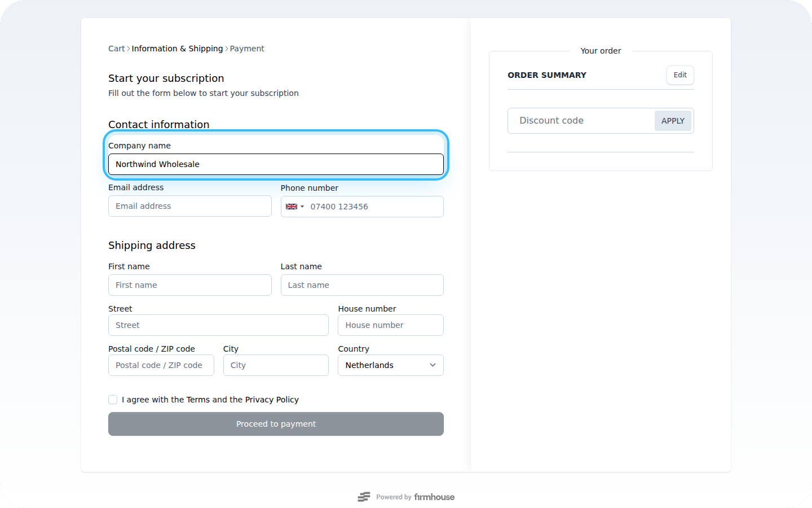The width and height of the screenshot is (812, 508).
Task: Open the Privacy Policy link
Action: click(x=272, y=400)
